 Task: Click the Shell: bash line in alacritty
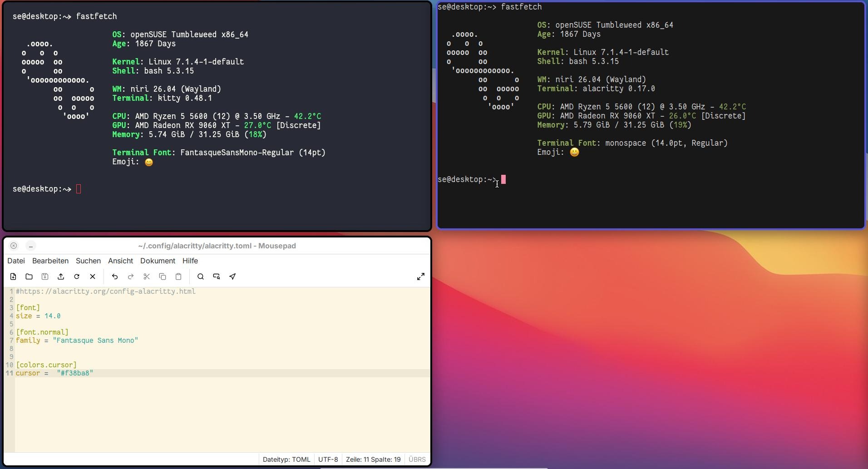click(578, 61)
